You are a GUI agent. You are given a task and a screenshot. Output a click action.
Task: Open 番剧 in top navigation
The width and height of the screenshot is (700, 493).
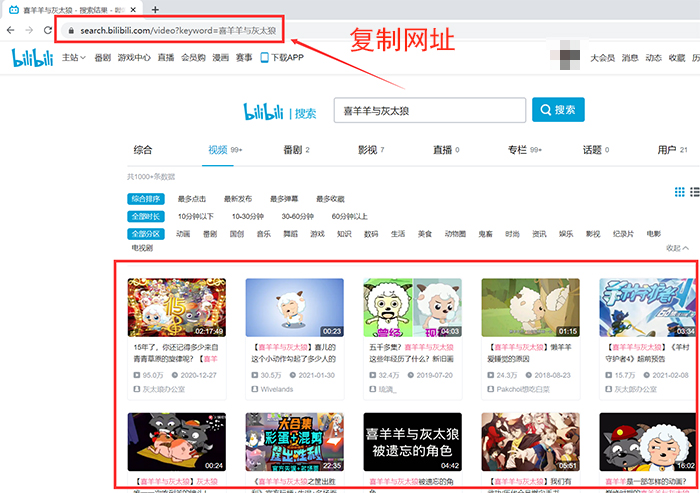[103, 58]
